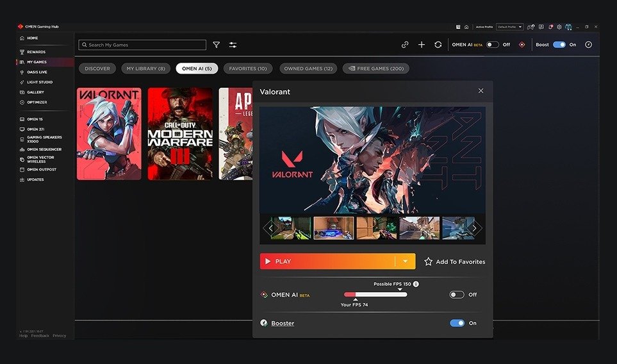Open the controller help icon in title bar

coord(531,27)
